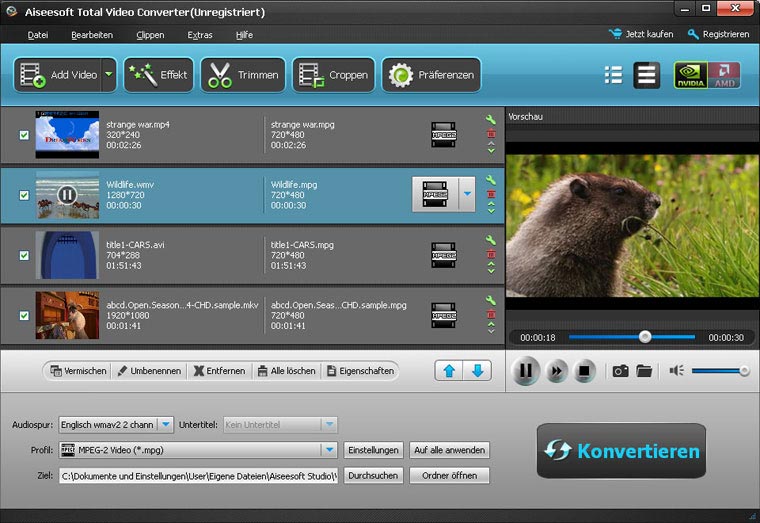The width and height of the screenshot is (760, 523).
Task: Expand the Audiospur dropdown
Action: tap(166, 425)
